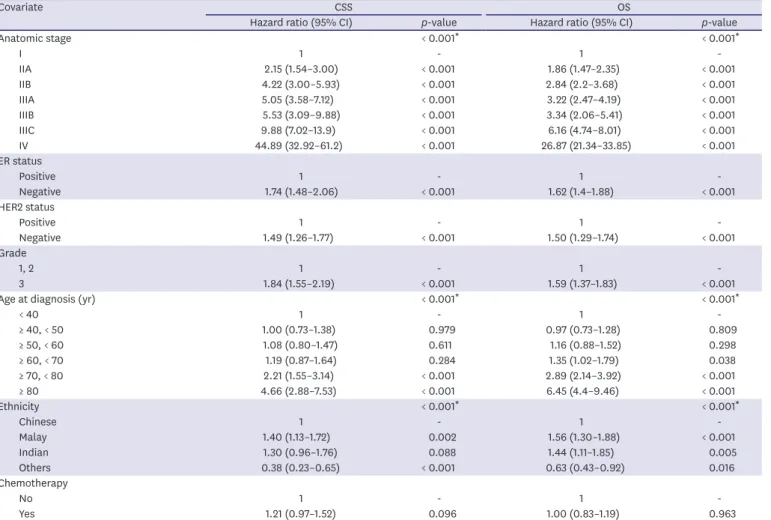Select the OS p-value '0.038'
Screen dimensions: 771x520
click(722, 360)
